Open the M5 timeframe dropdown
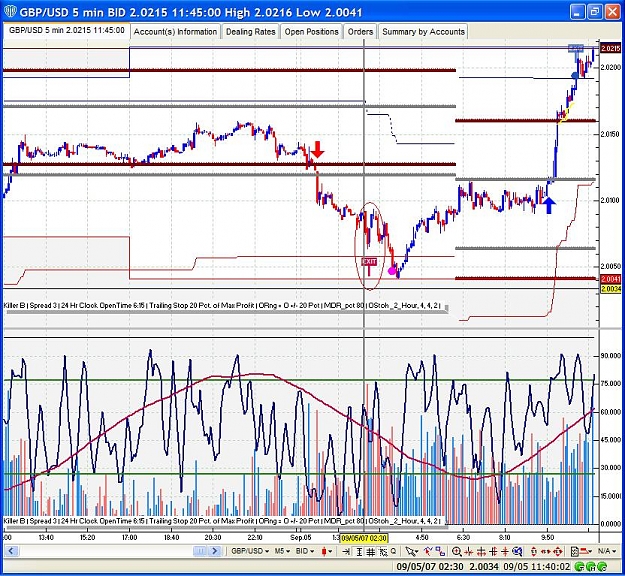 pos(282,551)
